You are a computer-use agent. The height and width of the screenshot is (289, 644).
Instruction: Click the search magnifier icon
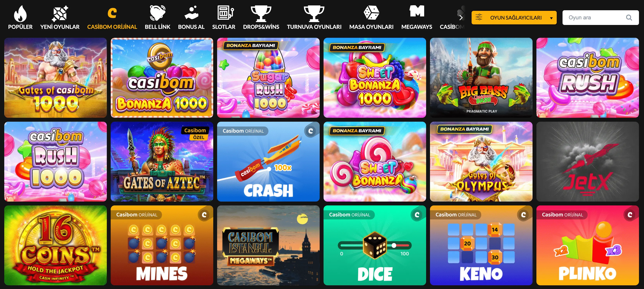pos(629,17)
